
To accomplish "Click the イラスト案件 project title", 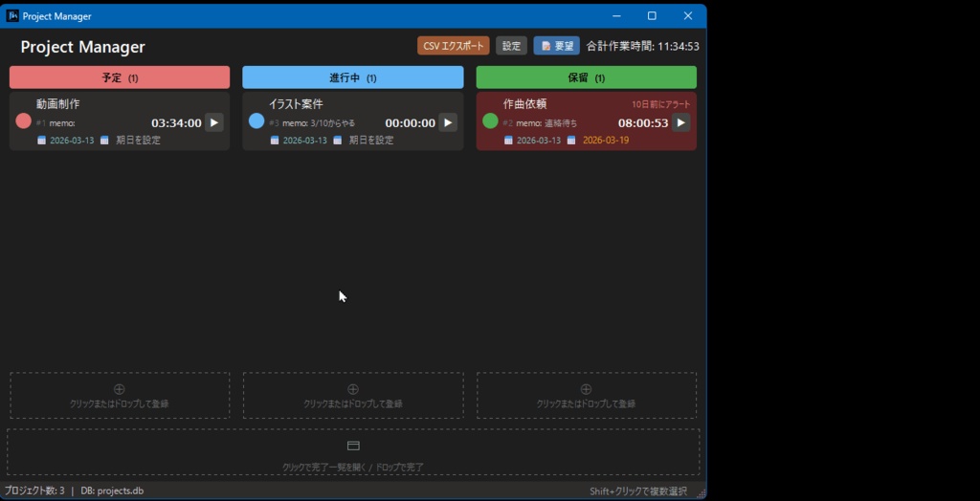I will pyautogui.click(x=297, y=104).
